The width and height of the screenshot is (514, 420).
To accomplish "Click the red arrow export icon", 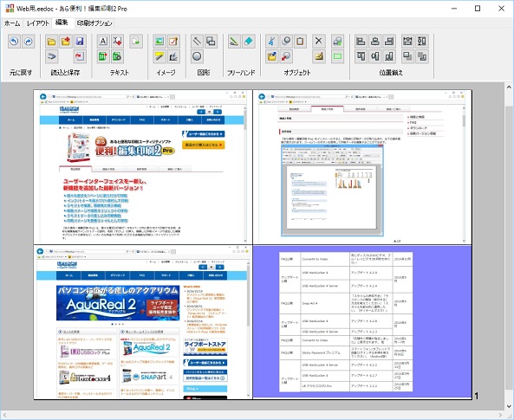I will [x=80, y=56].
